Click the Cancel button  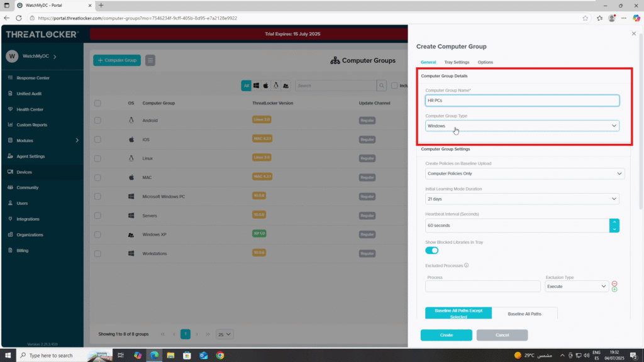point(502,335)
